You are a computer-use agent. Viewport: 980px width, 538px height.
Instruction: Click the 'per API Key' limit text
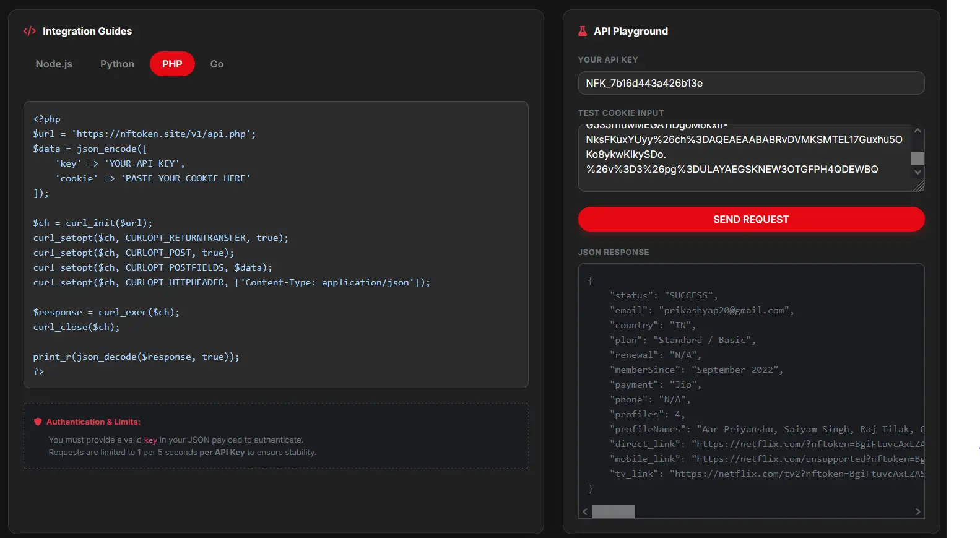point(222,453)
